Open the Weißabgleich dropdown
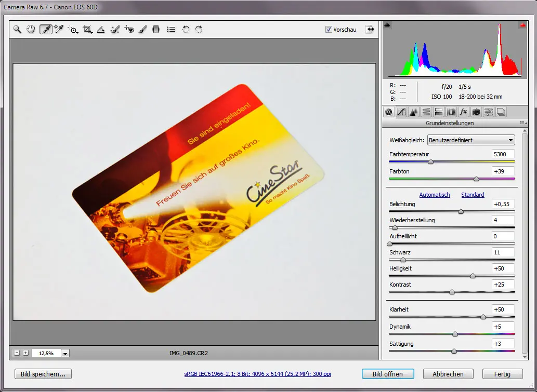Screen dimensions: 537x392 coord(470,140)
